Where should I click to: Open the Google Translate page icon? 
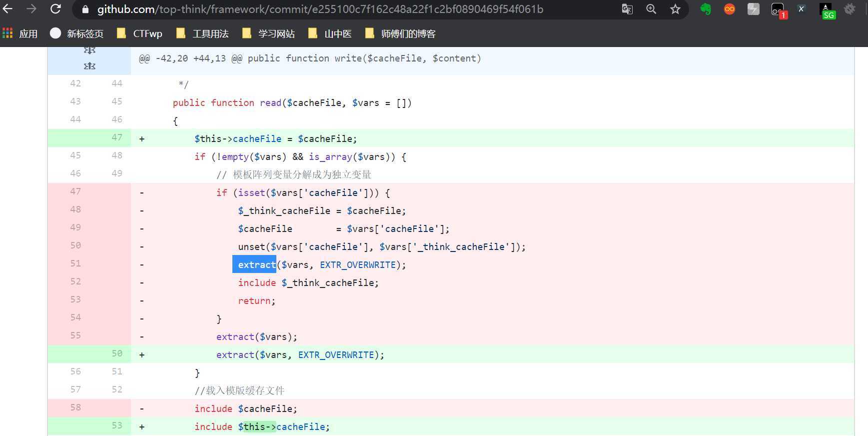point(627,9)
